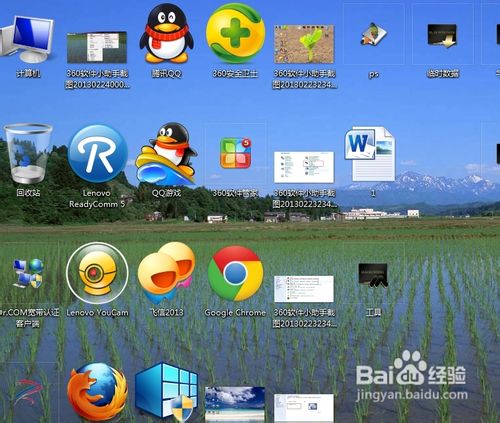Screen dimensions: 500x423
Task: Select the ps desktop shortcut
Action: tap(373, 34)
